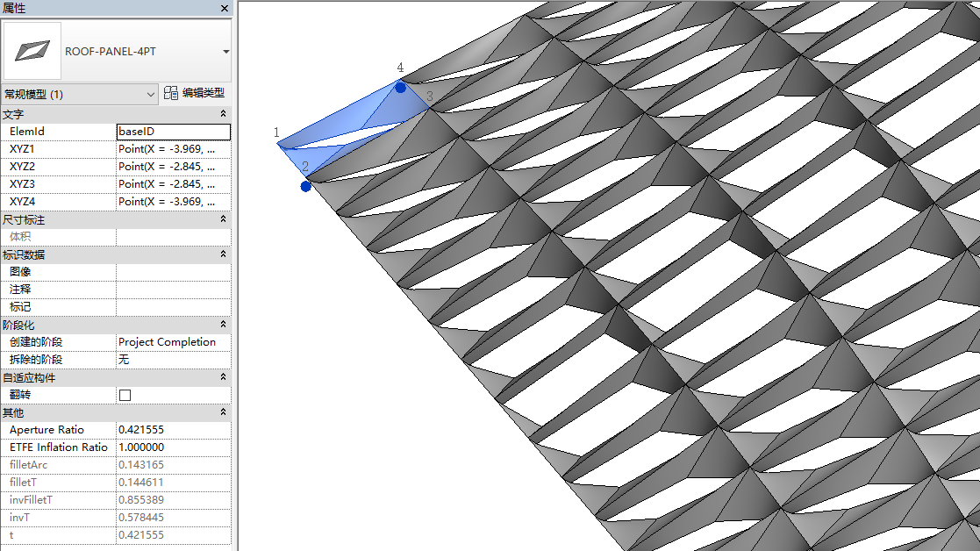Click the filletT value 0.144611
The height and width of the screenshot is (551, 980).
coord(173,483)
